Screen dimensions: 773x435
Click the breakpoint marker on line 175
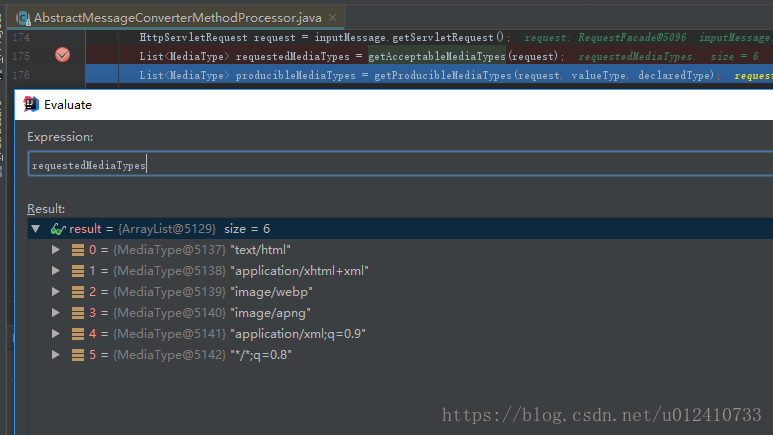tap(62, 56)
